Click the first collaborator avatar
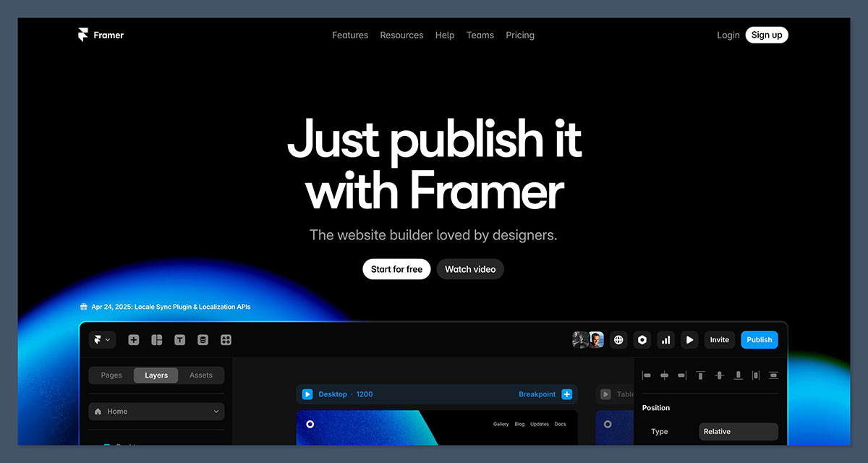The image size is (868, 463). point(580,340)
